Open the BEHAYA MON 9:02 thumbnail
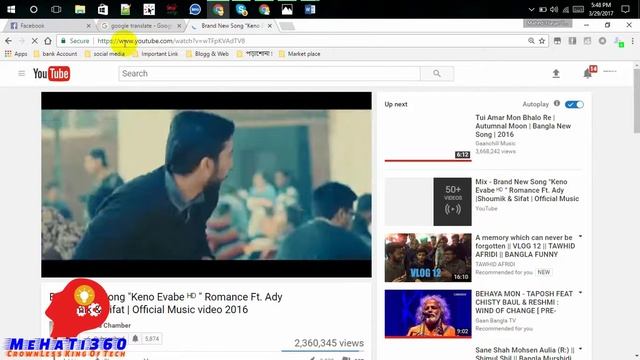Image resolution: width=640 pixels, height=360 pixels. [x=428, y=314]
